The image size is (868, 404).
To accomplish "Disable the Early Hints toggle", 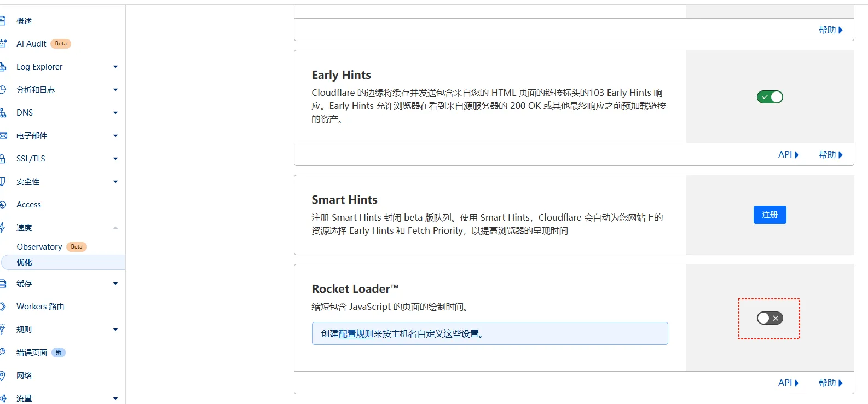I will 770,97.
